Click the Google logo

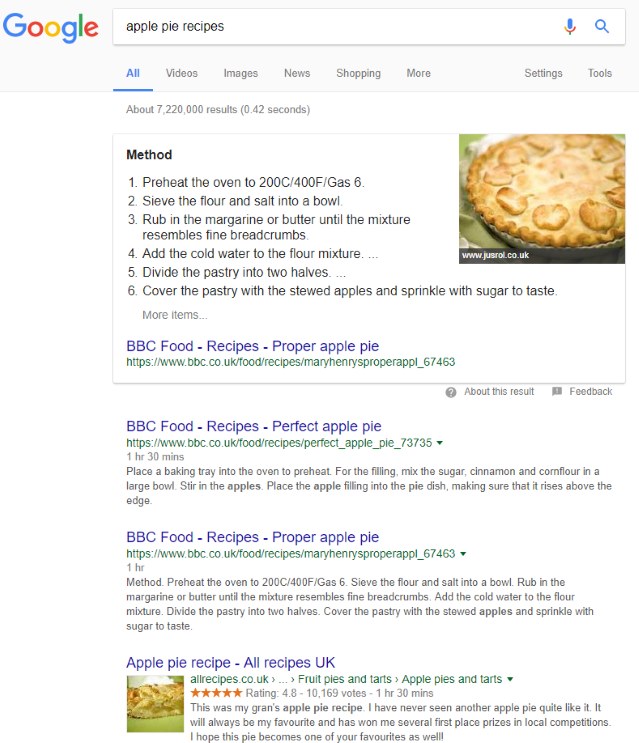tap(51, 27)
